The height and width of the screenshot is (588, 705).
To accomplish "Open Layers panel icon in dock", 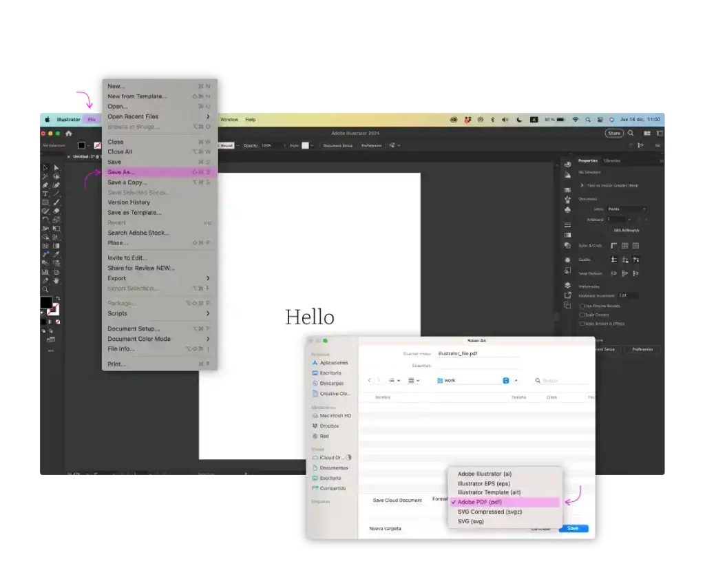I will pyautogui.click(x=567, y=285).
